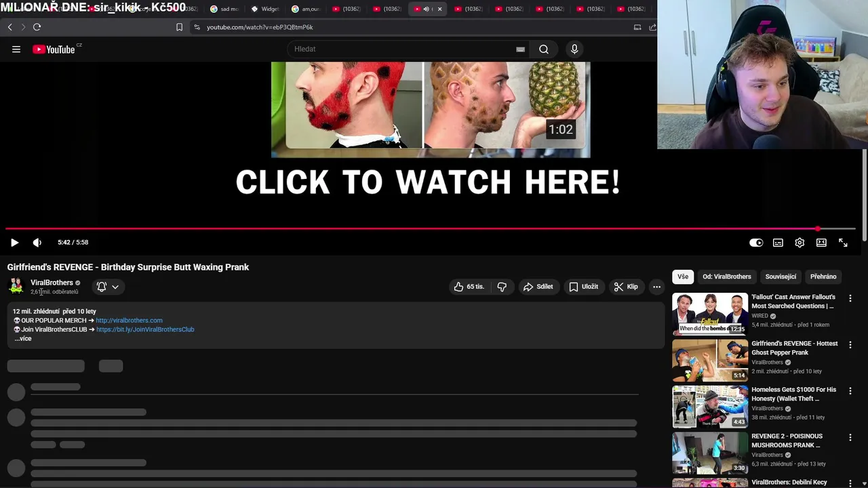Click the Sdílet share button
This screenshot has height=488, width=868.
538,287
